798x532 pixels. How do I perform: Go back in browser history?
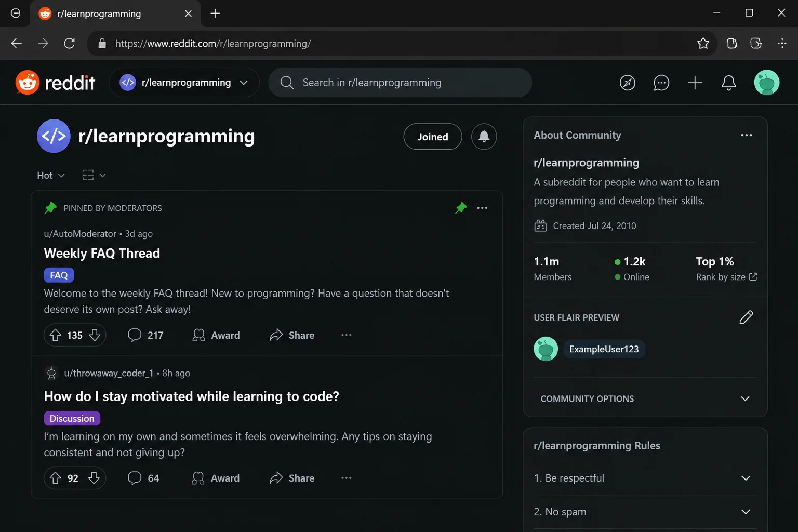[17, 44]
